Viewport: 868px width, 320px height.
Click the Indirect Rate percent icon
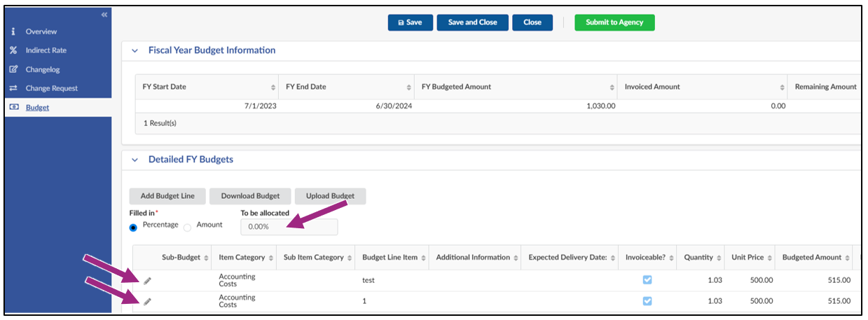point(13,50)
